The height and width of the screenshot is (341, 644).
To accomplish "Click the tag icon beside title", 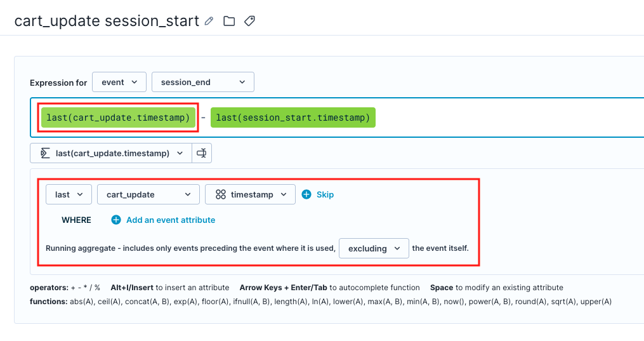I will [249, 21].
